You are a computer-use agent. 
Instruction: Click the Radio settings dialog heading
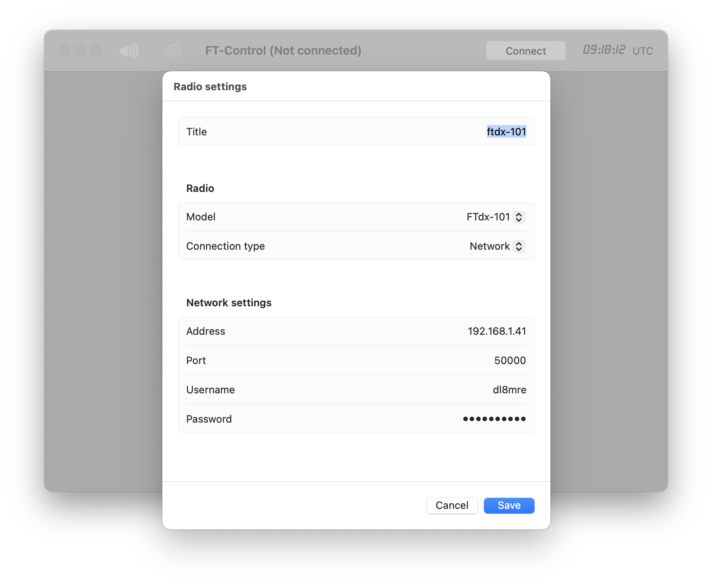point(210,87)
